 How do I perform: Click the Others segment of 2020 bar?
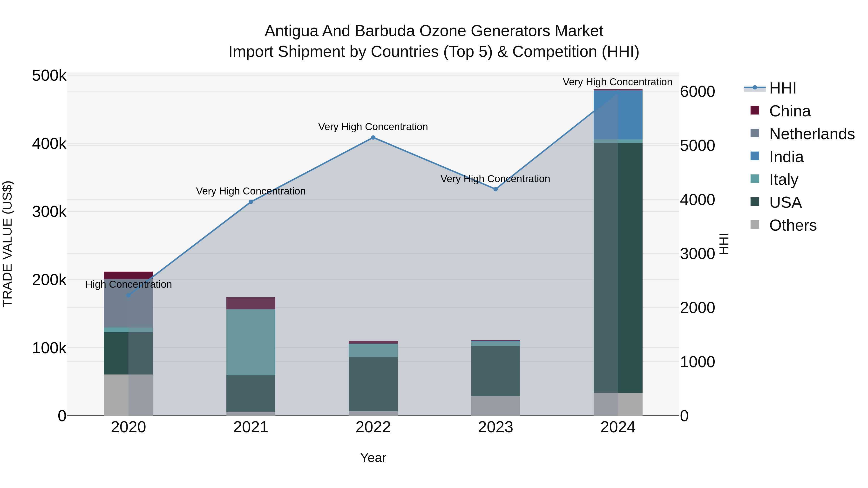point(128,395)
